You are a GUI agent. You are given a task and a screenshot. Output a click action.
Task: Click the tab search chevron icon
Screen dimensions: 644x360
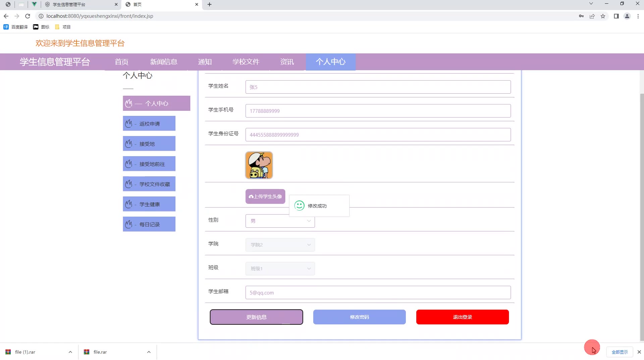pos(591,4)
